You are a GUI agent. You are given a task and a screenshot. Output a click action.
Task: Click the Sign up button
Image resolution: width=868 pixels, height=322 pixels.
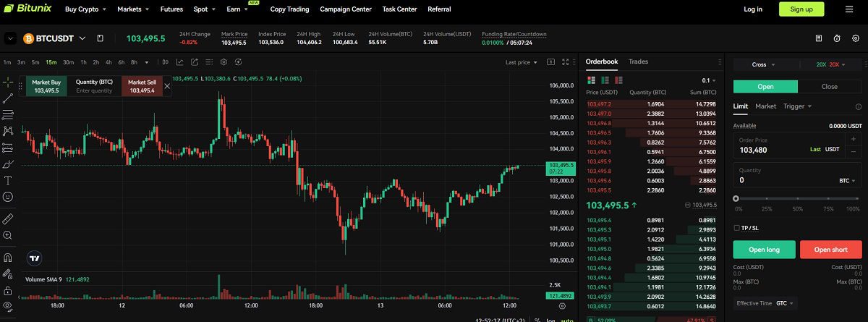(x=801, y=9)
